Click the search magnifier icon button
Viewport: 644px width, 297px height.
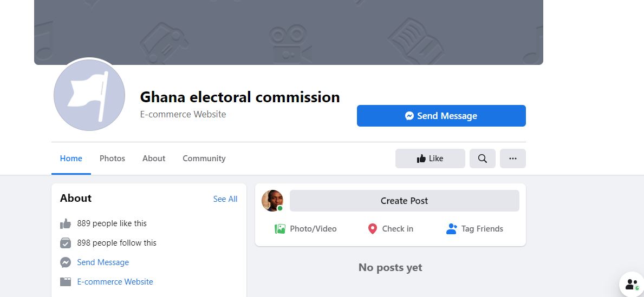[x=482, y=159]
